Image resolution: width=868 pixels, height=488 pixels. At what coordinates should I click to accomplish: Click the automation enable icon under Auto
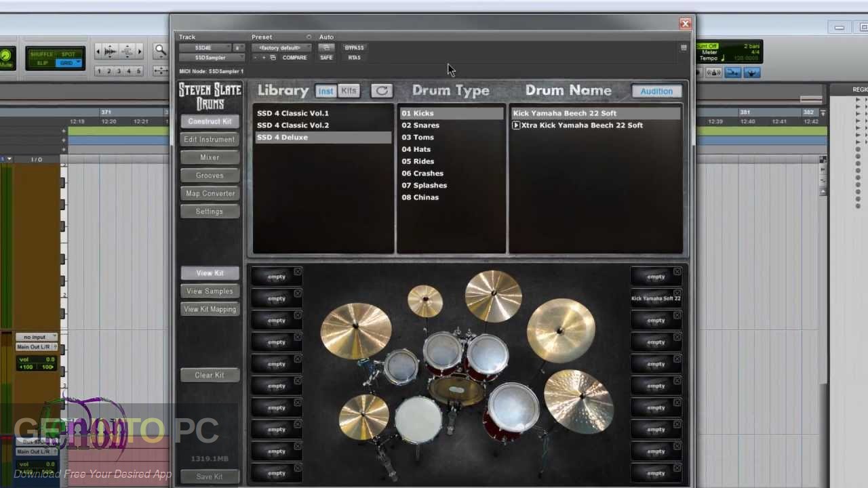326,47
